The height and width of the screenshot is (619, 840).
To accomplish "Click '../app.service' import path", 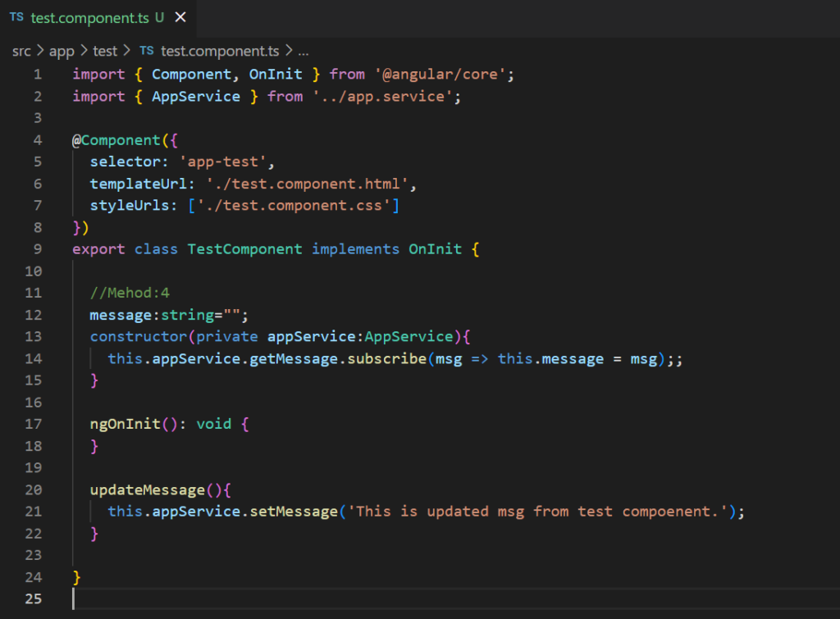I will point(382,97).
